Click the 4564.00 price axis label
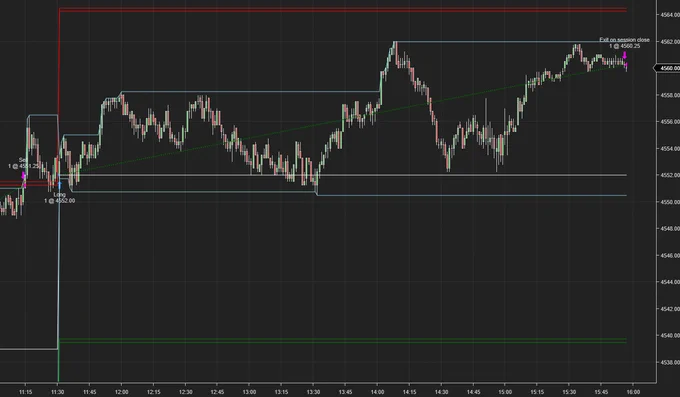The image size is (680, 397). click(x=670, y=15)
